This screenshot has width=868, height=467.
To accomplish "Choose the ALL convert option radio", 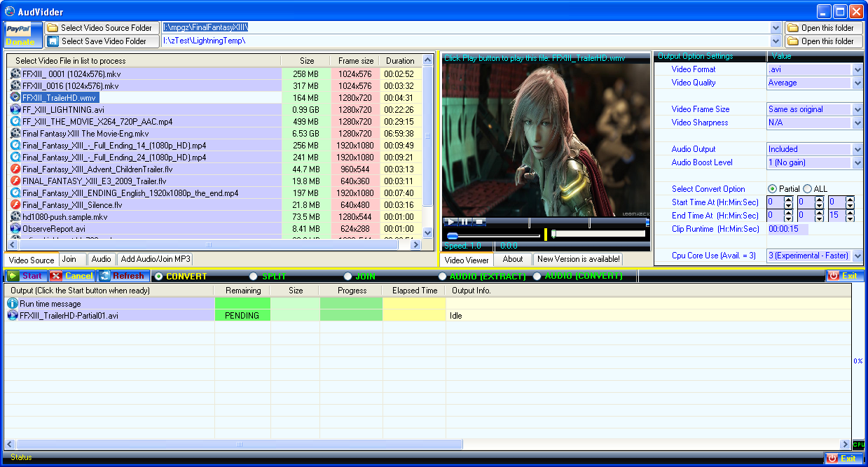I will tap(807, 189).
